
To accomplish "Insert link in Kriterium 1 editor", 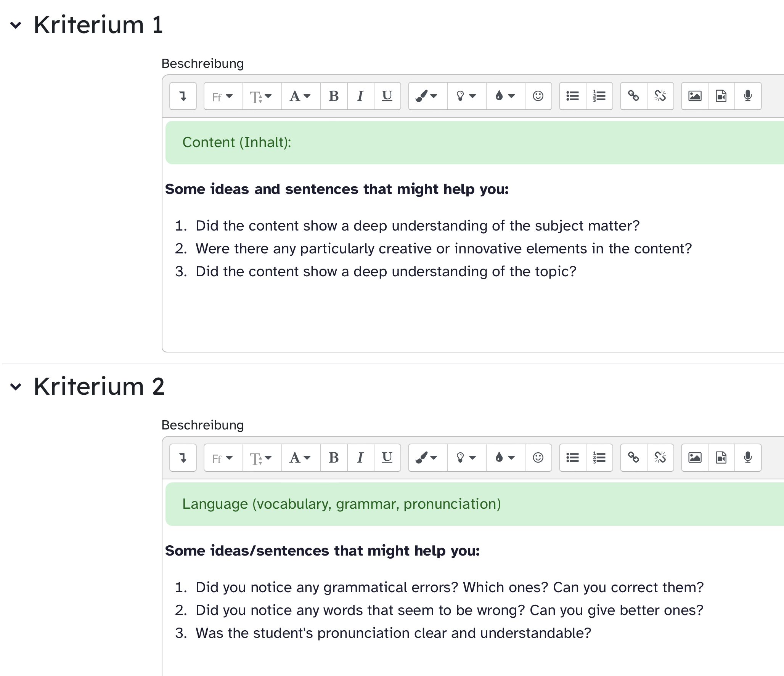I will pyautogui.click(x=633, y=96).
